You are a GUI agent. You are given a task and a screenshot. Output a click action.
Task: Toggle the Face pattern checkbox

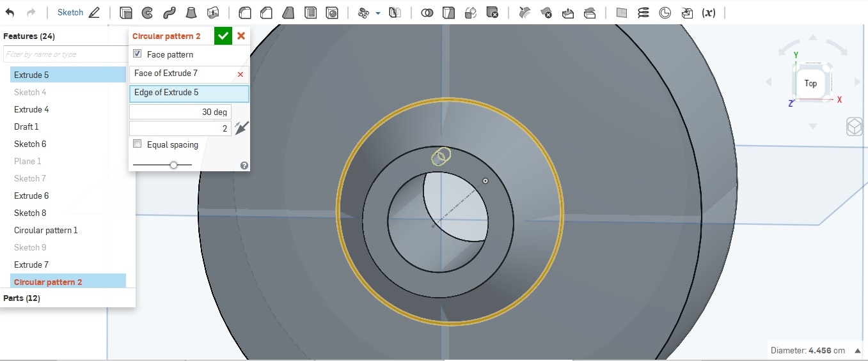point(137,54)
